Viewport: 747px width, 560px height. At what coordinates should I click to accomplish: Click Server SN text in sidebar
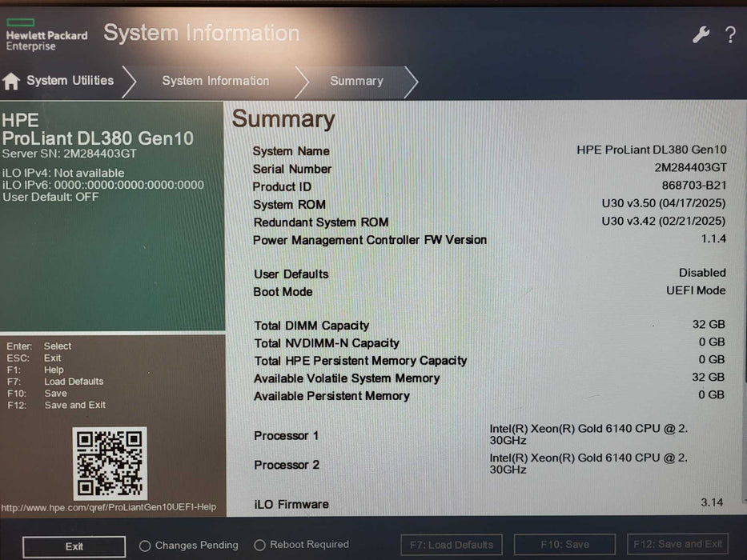pyautogui.click(x=69, y=154)
